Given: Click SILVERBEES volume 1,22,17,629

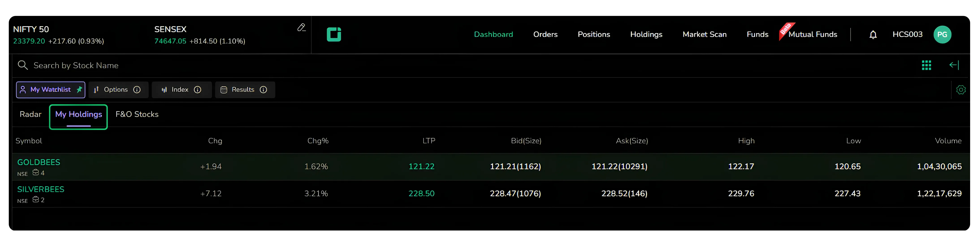Looking at the screenshot, I should coord(939,194).
